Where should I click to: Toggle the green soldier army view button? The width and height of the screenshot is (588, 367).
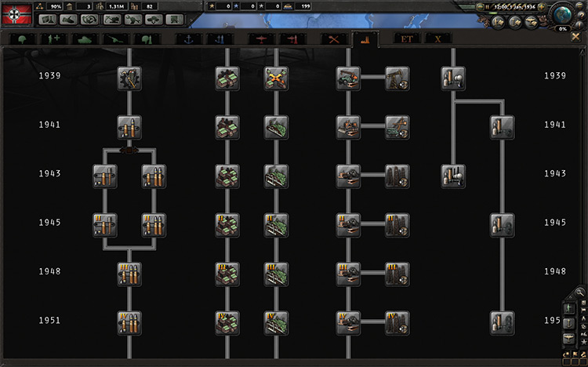tap(569, 308)
